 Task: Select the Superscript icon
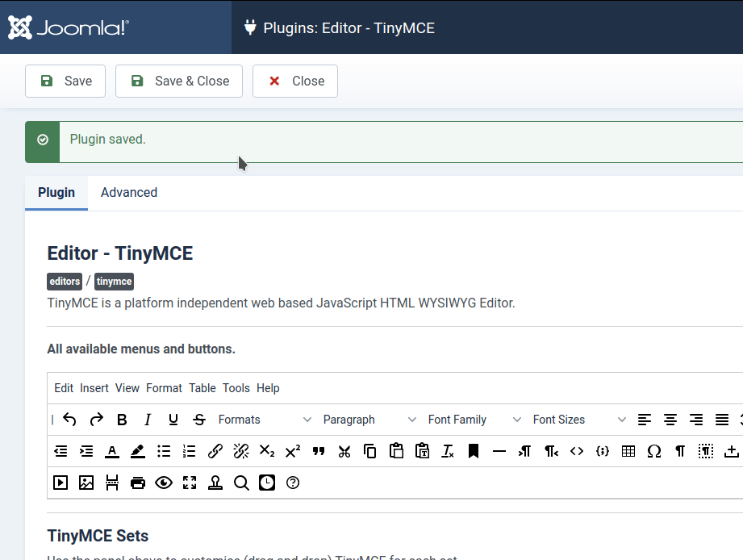[x=292, y=452]
